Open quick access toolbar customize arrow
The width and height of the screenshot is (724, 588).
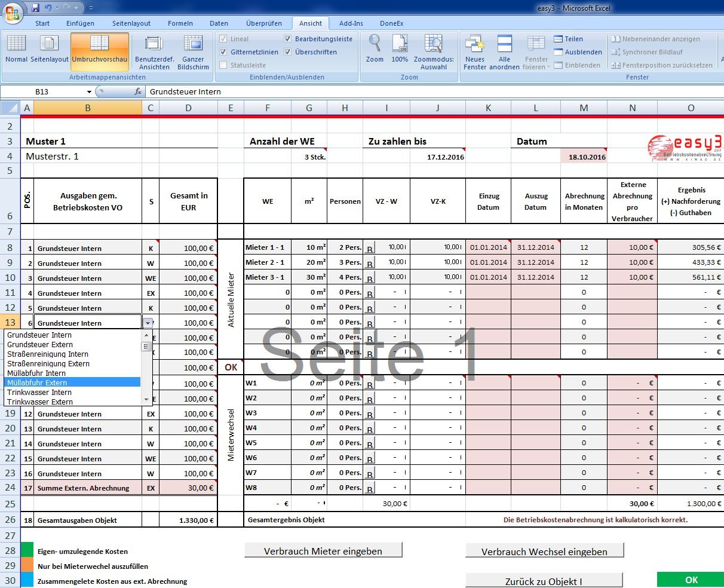coord(91,8)
